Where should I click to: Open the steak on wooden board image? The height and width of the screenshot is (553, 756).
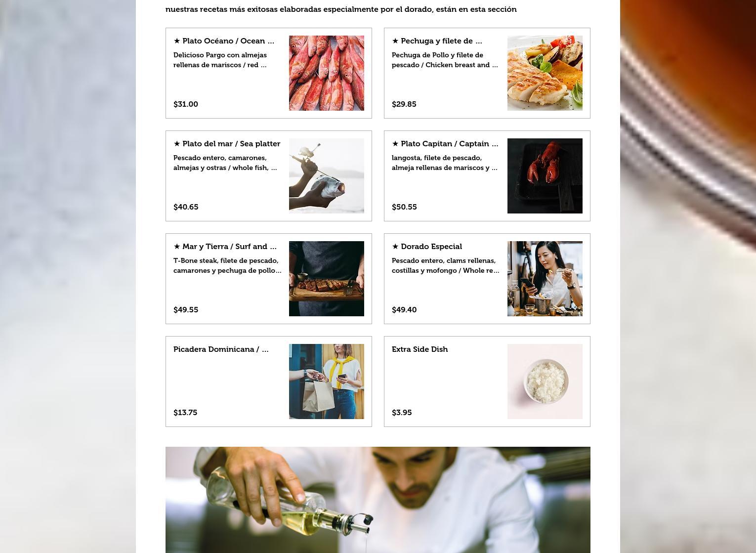pos(327,279)
